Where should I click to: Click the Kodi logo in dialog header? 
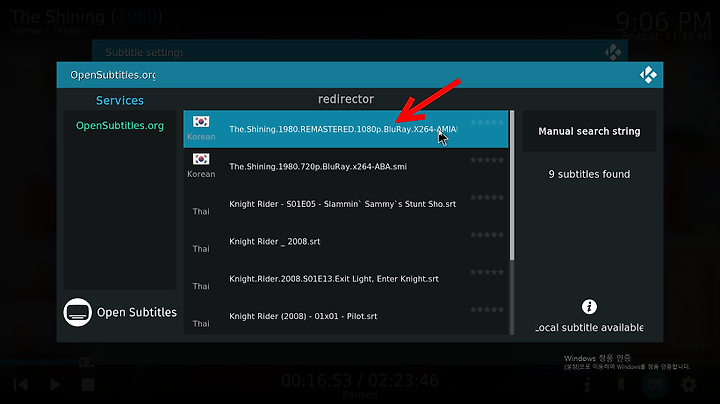tap(648, 75)
